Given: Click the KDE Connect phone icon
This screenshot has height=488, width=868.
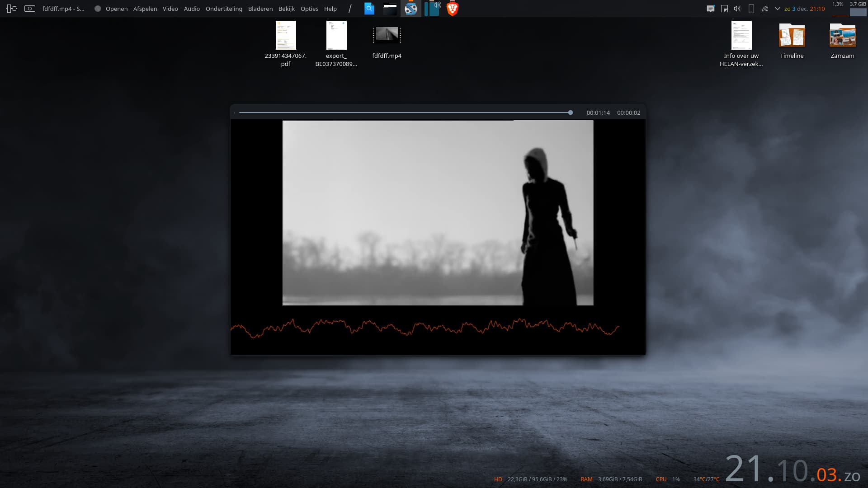Looking at the screenshot, I should pos(751,9).
